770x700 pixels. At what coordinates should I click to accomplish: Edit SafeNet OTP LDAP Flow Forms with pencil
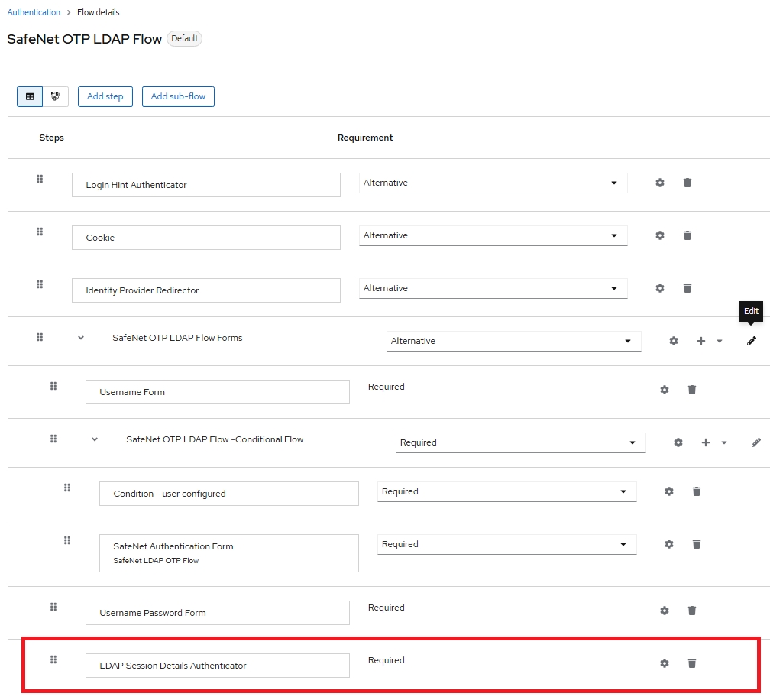pyautogui.click(x=752, y=341)
